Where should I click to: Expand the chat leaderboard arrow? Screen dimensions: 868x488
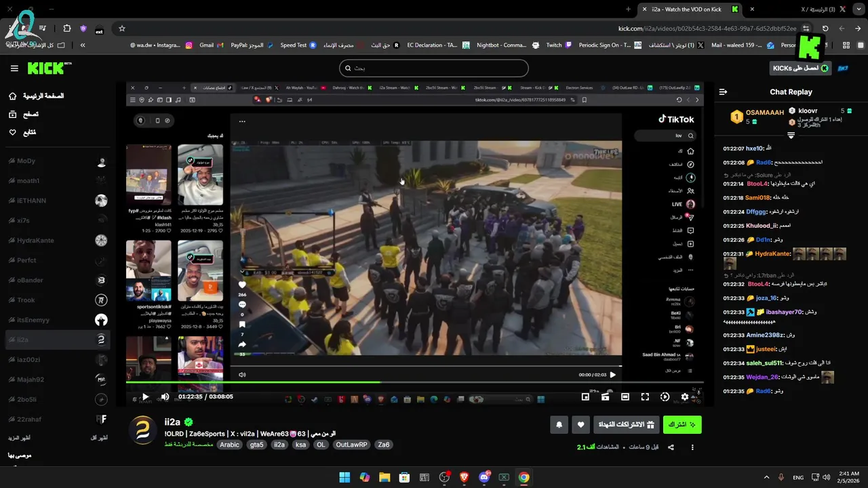[791, 136]
